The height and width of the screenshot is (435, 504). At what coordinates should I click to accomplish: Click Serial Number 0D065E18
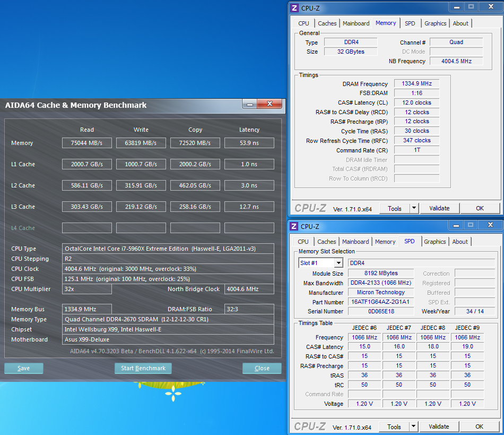click(381, 311)
